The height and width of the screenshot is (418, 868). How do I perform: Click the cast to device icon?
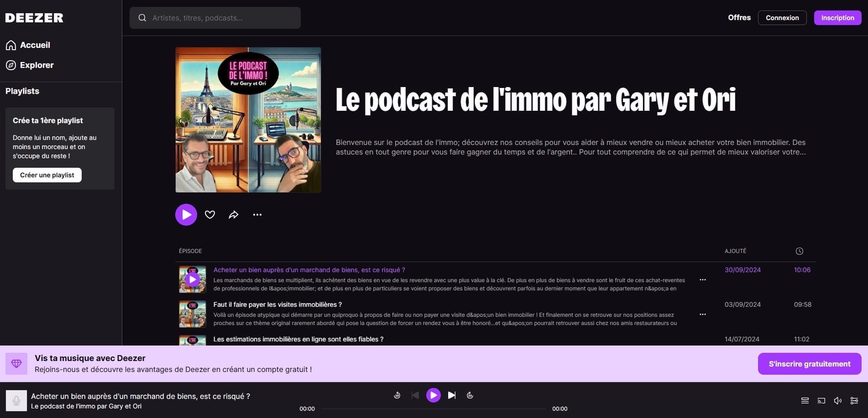(x=821, y=401)
